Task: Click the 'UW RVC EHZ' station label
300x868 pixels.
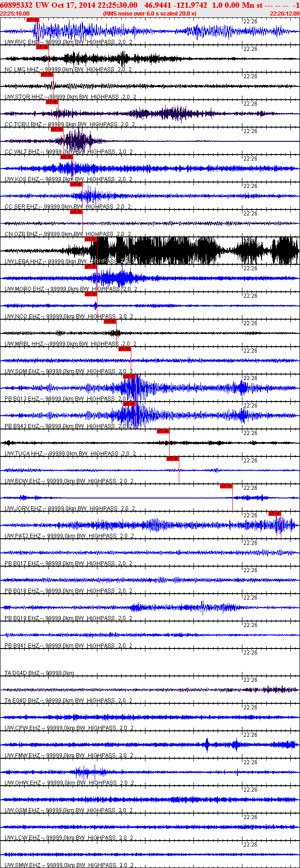Action: (22, 42)
